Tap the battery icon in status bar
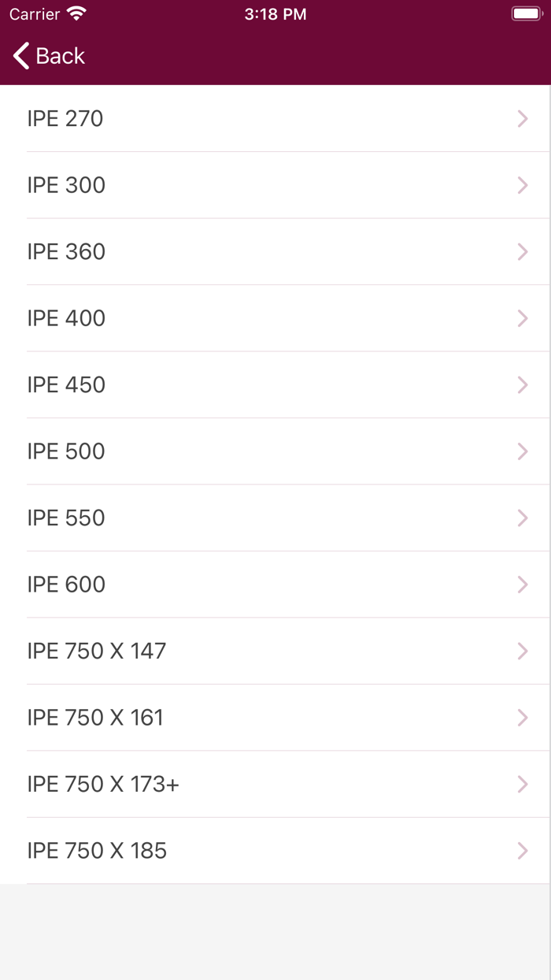551x980 pixels. pyautogui.click(x=527, y=13)
